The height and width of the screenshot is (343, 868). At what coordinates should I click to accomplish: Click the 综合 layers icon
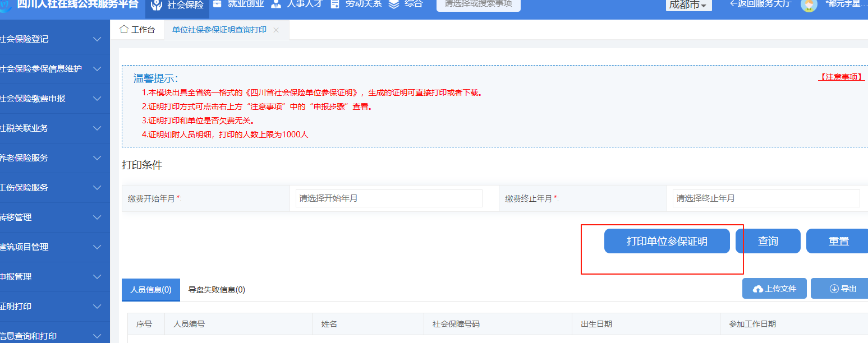[393, 4]
